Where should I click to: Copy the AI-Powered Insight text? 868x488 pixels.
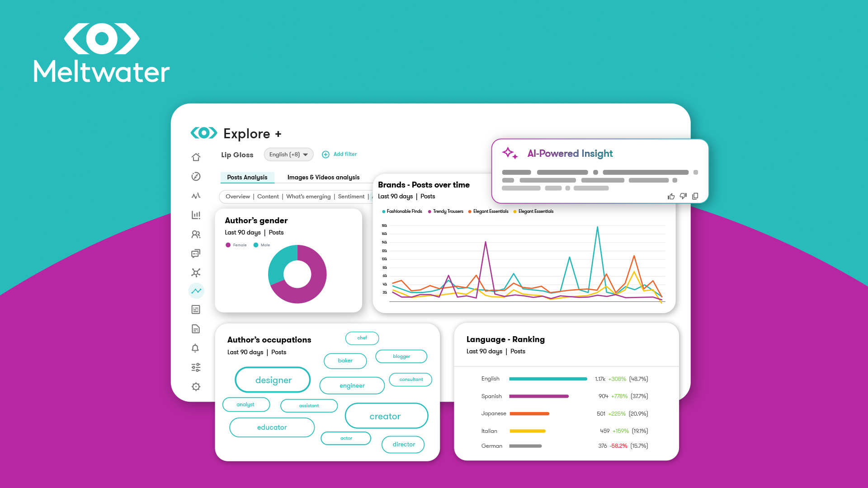click(x=695, y=196)
